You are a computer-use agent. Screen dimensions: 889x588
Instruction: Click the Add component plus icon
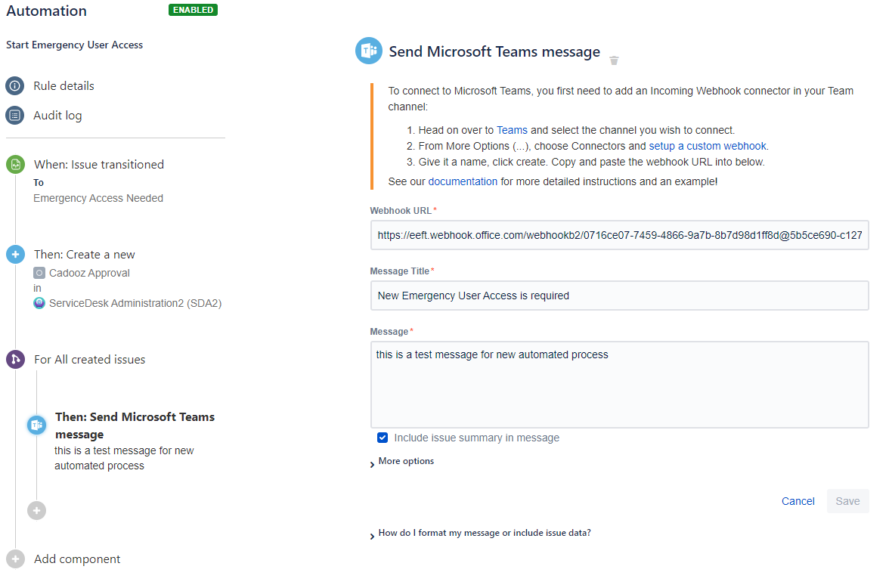(x=15, y=559)
